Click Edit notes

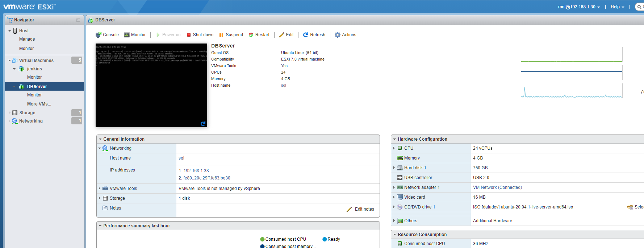click(360, 209)
